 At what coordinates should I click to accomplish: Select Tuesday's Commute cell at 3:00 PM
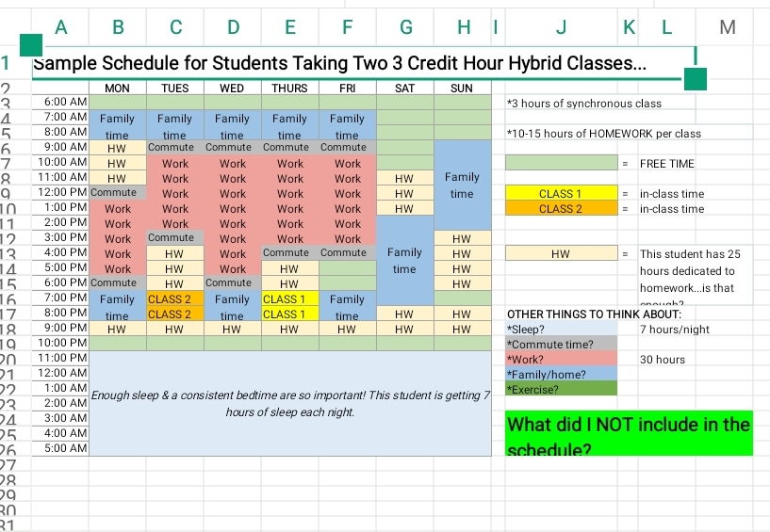pos(174,237)
